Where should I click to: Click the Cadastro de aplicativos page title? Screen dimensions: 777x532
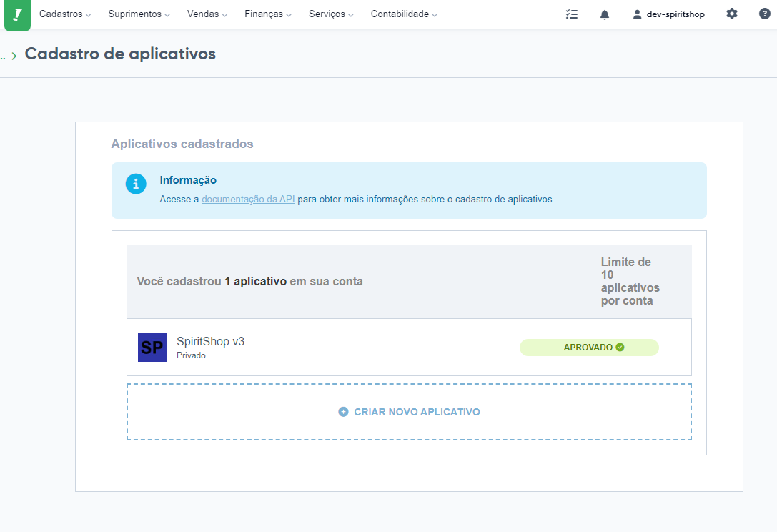point(120,54)
